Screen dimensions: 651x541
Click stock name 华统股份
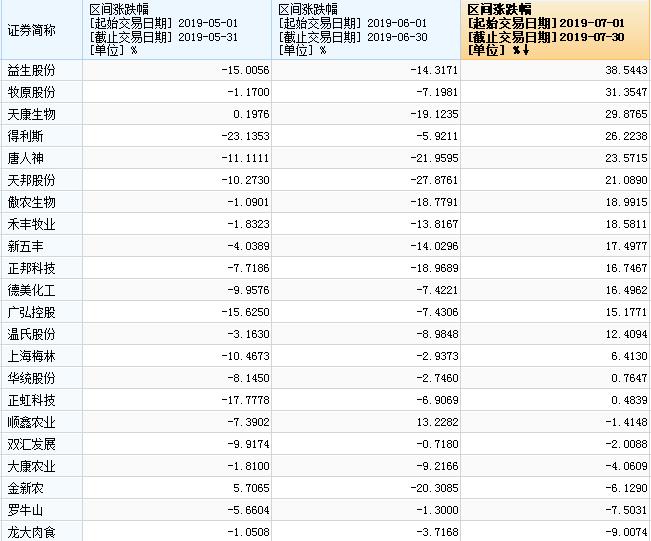[32, 378]
